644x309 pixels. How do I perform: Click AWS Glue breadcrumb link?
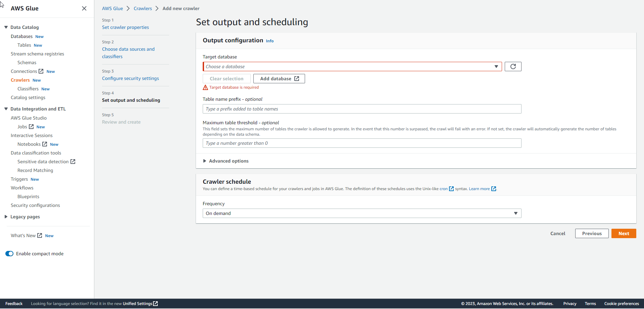click(x=112, y=8)
